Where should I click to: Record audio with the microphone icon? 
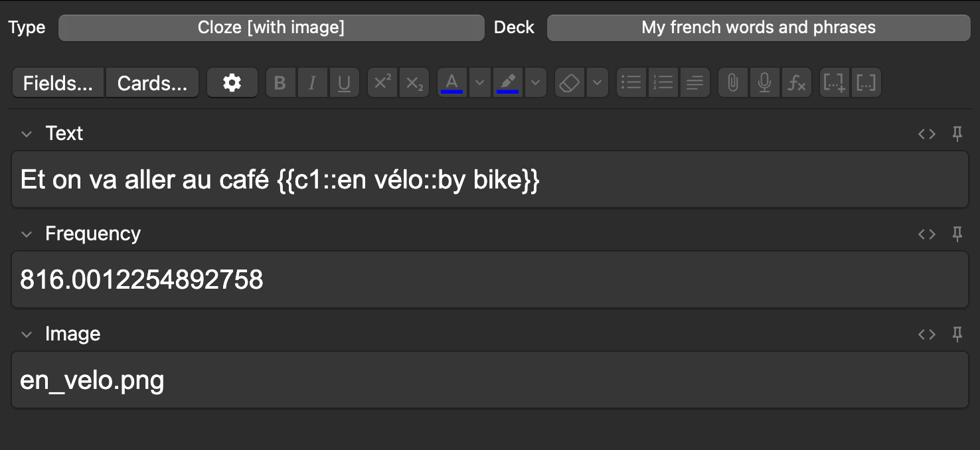tap(765, 83)
